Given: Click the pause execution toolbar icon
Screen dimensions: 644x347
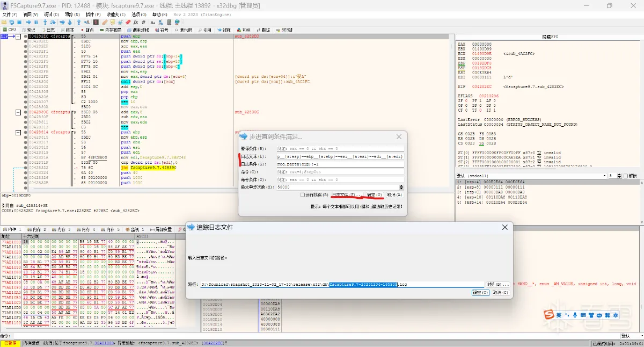Looking at the screenshot, I should coord(36,23).
